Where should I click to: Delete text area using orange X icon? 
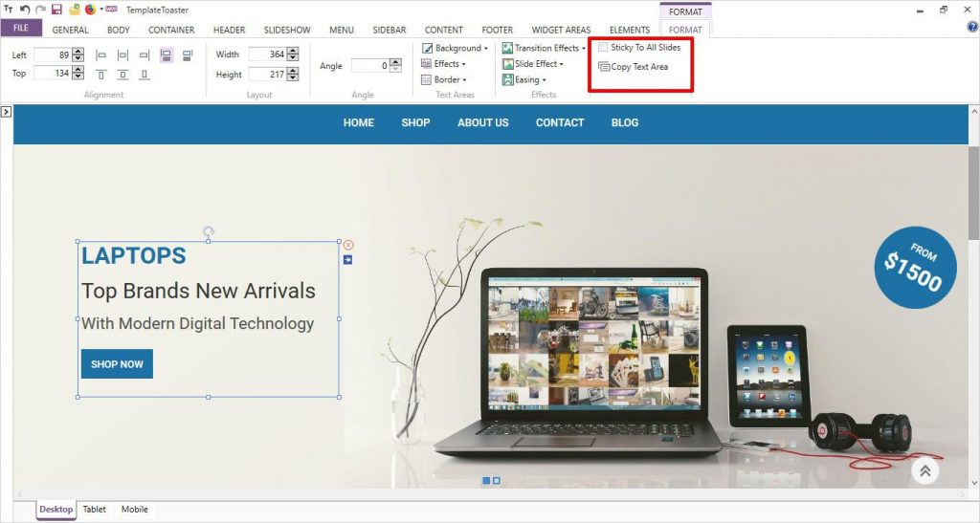click(348, 246)
